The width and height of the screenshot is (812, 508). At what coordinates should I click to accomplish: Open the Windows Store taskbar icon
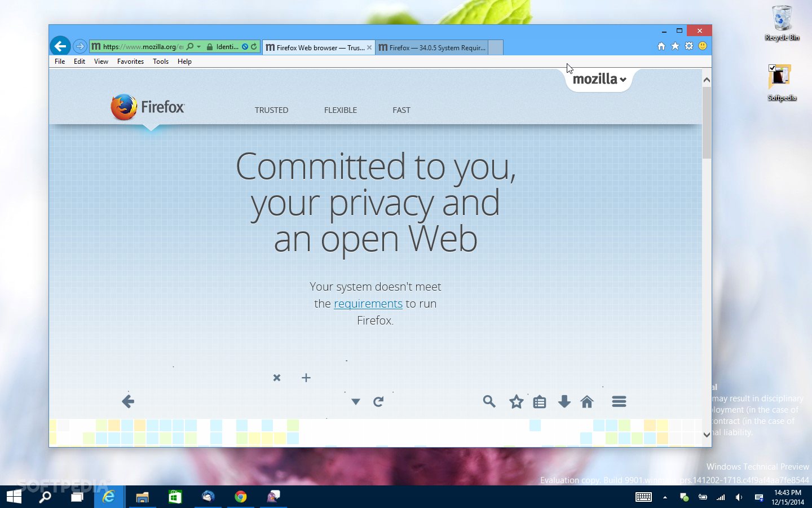[175, 497]
